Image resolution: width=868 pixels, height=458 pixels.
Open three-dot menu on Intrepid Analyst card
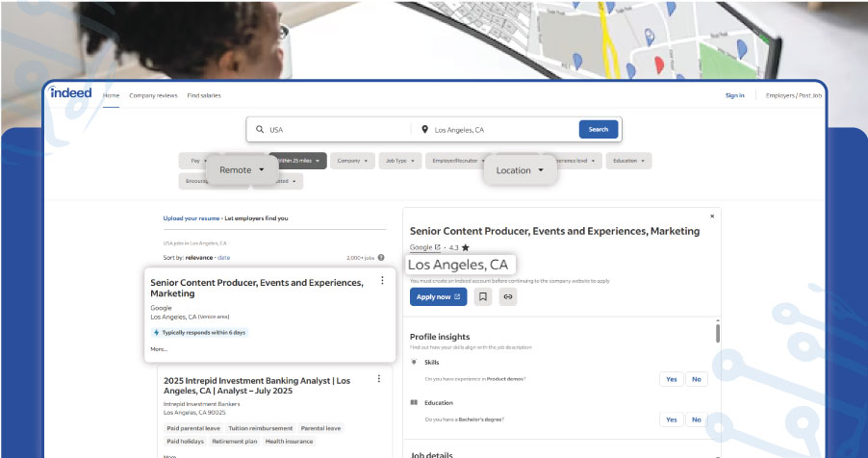tap(378, 379)
